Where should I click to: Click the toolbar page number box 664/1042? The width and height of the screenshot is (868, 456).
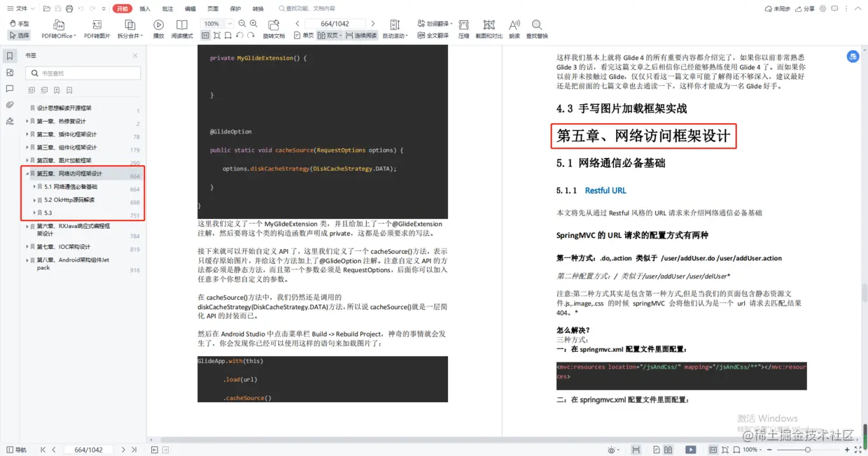(335, 24)
